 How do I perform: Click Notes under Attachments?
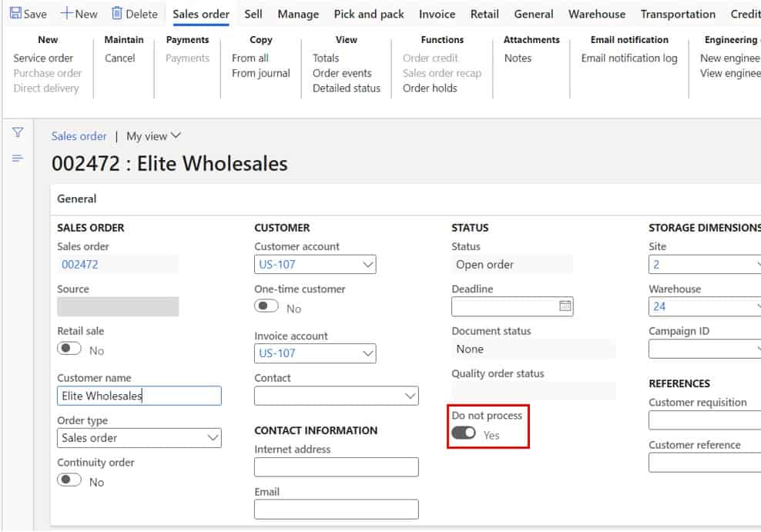tap(518, 59)
